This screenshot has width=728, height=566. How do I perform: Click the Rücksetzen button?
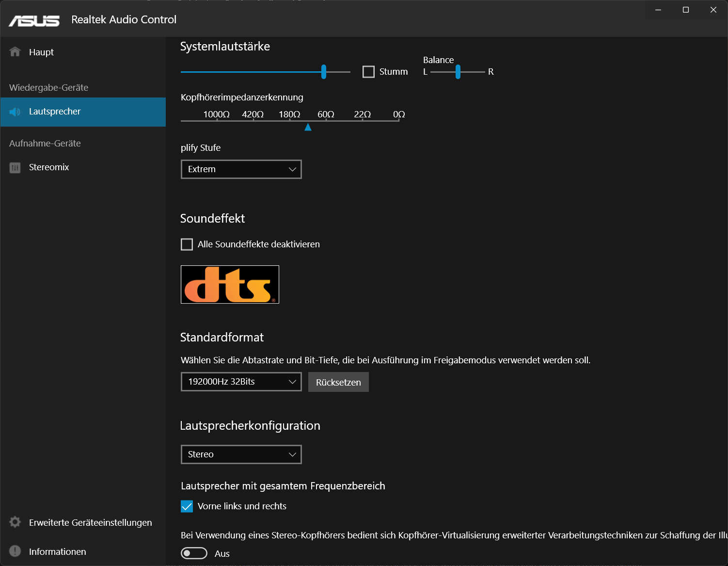coord(338,382)
